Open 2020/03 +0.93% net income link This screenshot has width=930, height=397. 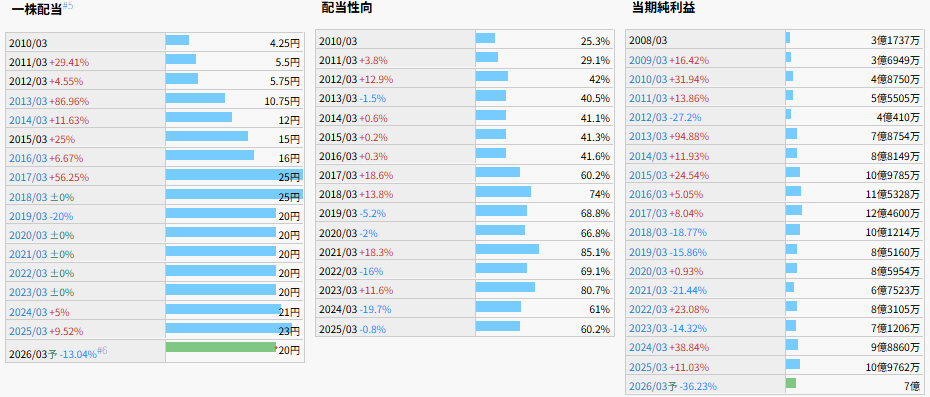648,271
